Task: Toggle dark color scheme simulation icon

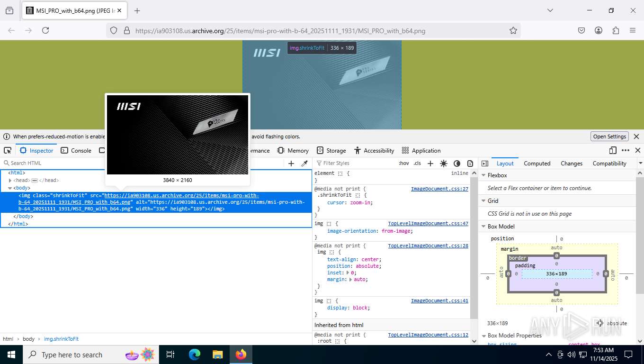Action: click(457, 163)
